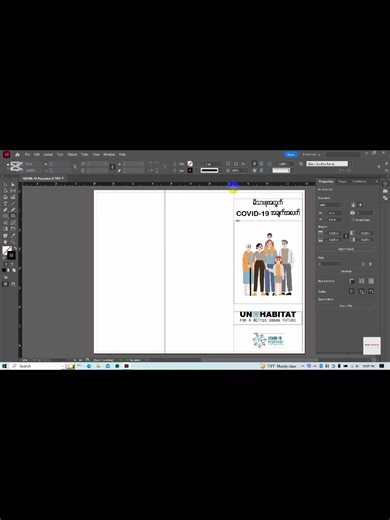The width and height of the screenshot is (390, 520).
Task: Open the page size preset dropdown
Action: click(330, 205)
